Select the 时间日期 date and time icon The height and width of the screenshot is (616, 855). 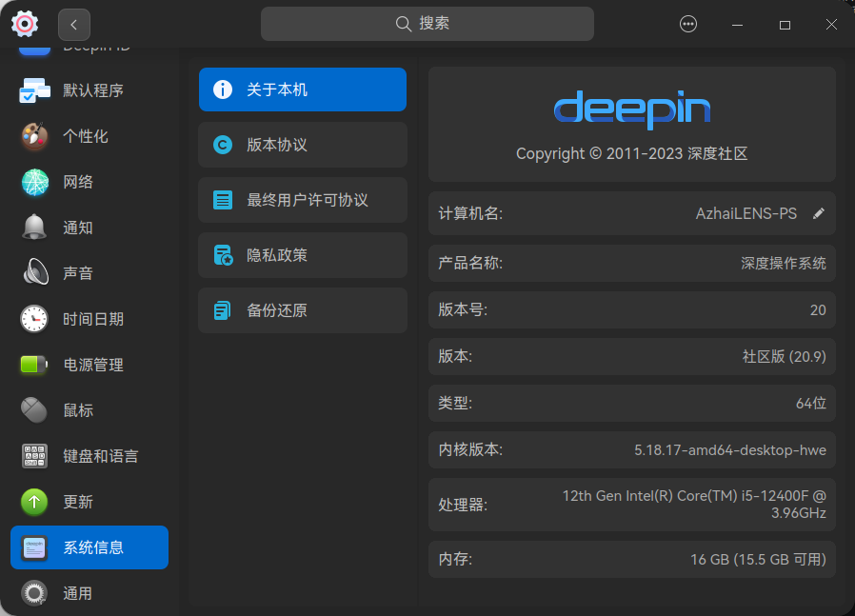click(34, 319)
